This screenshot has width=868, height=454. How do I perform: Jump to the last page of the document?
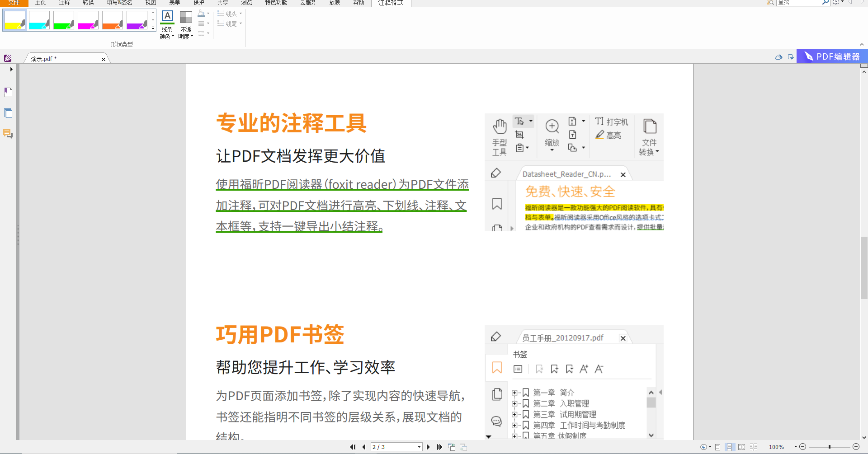point(439,447)
